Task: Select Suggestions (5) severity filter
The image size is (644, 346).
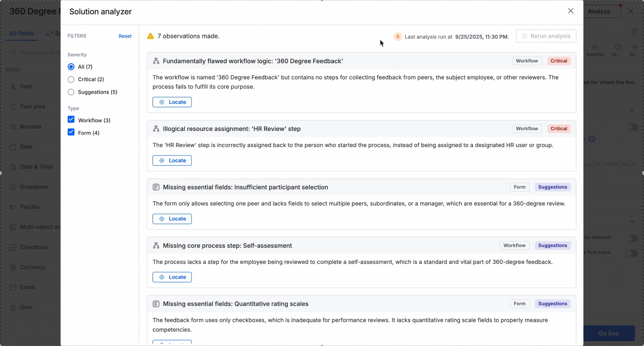Action: coord(71,92)
